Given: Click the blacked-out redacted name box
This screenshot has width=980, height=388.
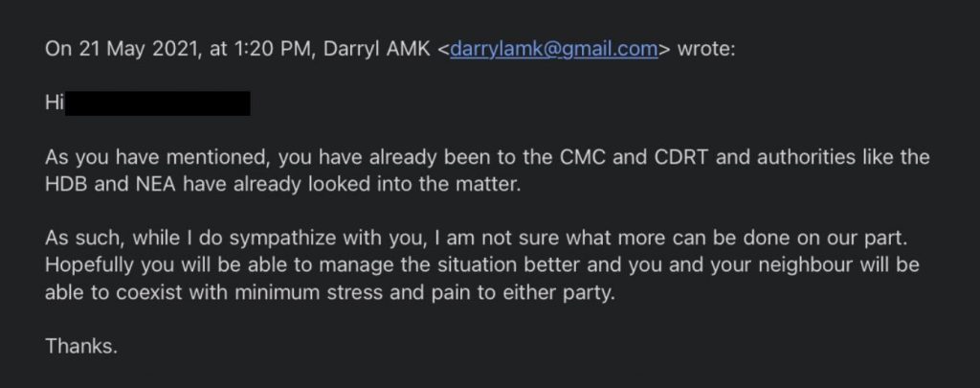Looking at the screenshot, I should 158,103.
